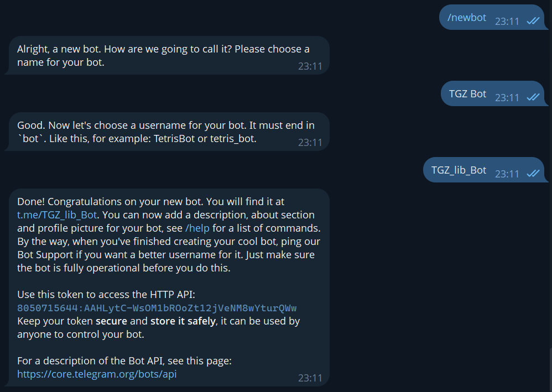Click timestamp on the TGZ_lib_Bot message
The image size is (552, 392).
point(507,174)
